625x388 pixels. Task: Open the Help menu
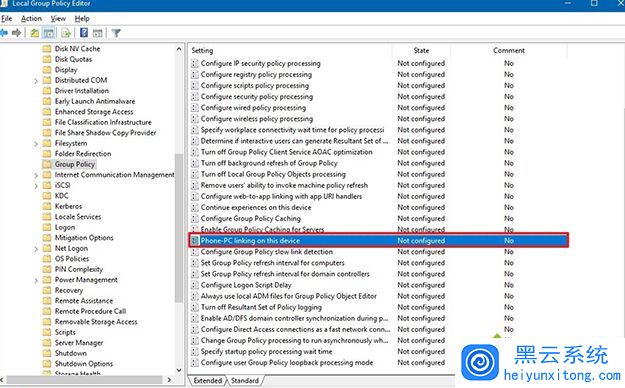point(82,18)
